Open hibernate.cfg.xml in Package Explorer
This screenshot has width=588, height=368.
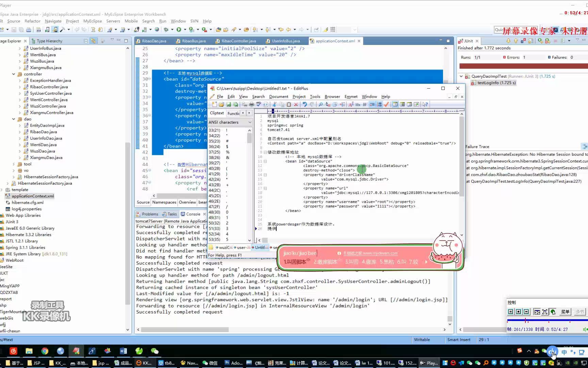[28, 202]
